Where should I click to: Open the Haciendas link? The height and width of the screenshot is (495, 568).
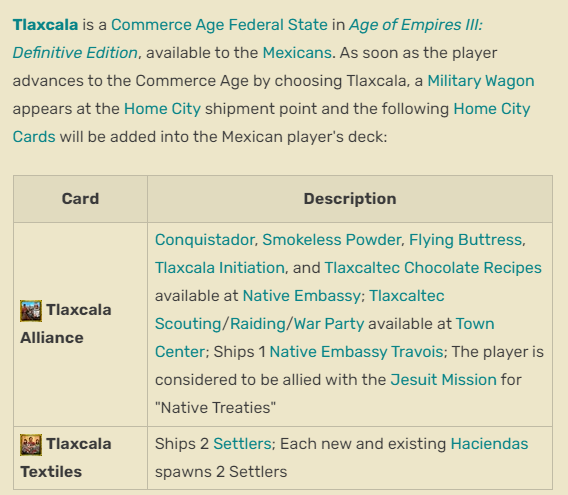[x=489, y=444]
